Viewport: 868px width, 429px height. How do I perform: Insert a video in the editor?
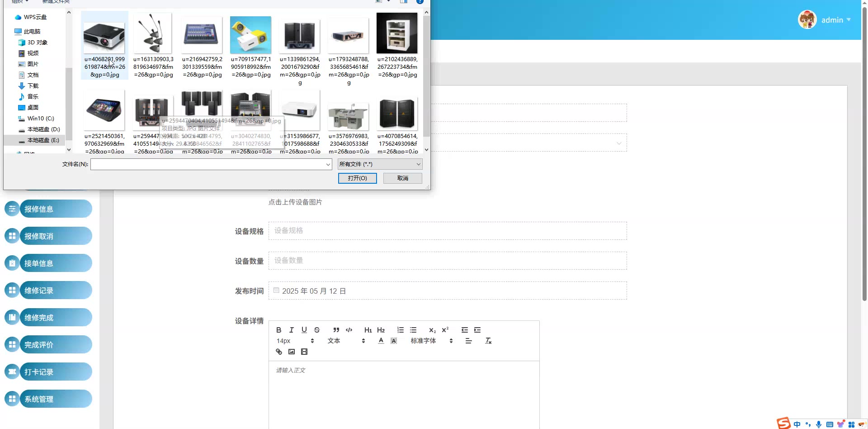(304, 352)
